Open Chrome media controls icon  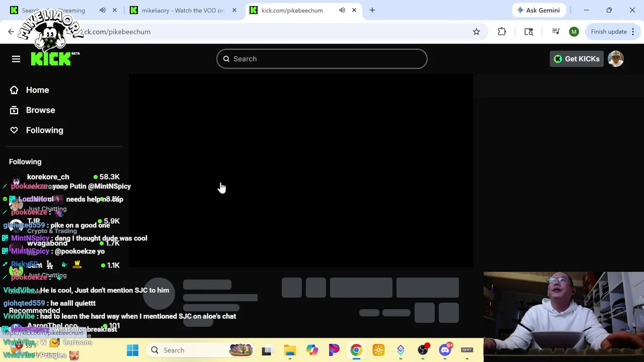556,32
